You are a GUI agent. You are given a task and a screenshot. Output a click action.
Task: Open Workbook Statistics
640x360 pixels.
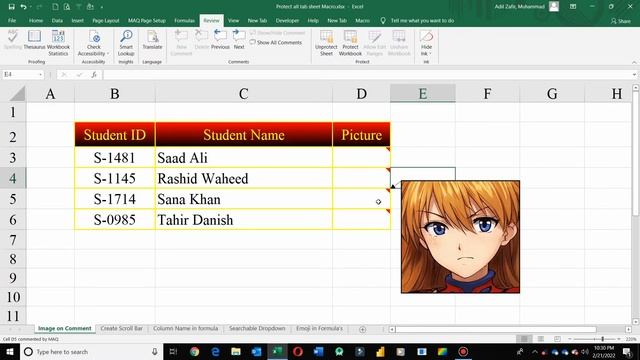58,42
